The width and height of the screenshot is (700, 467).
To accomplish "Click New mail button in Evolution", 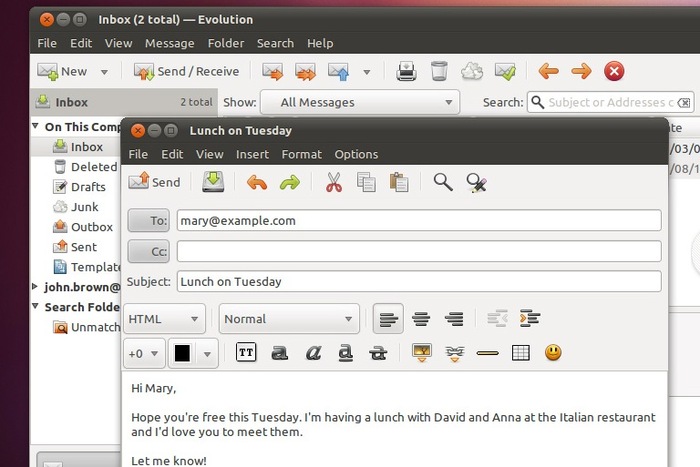I will click(62, 71).
